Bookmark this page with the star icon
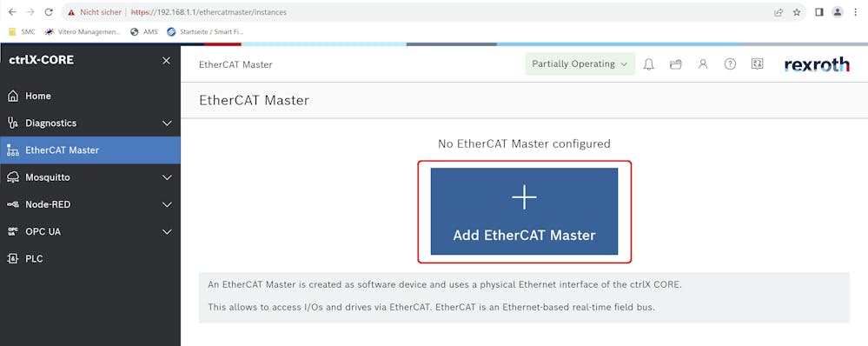 click(x=797, y=11)
